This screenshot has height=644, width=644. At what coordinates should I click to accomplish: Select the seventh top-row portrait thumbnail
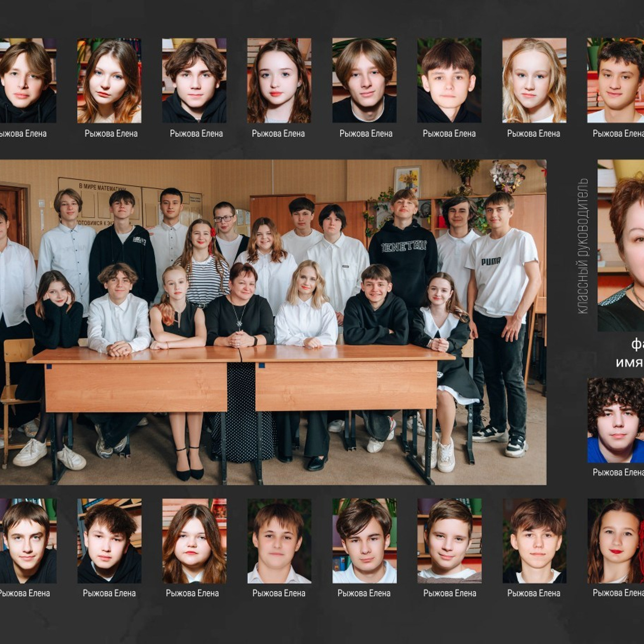point(534,80)
